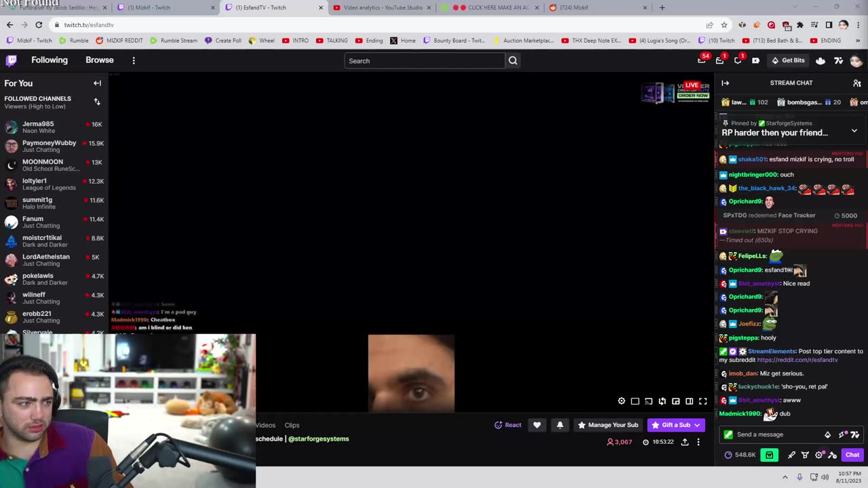Collapse the For You sidebar
This screenshot has height=488, width=868.
pos(97,83)
